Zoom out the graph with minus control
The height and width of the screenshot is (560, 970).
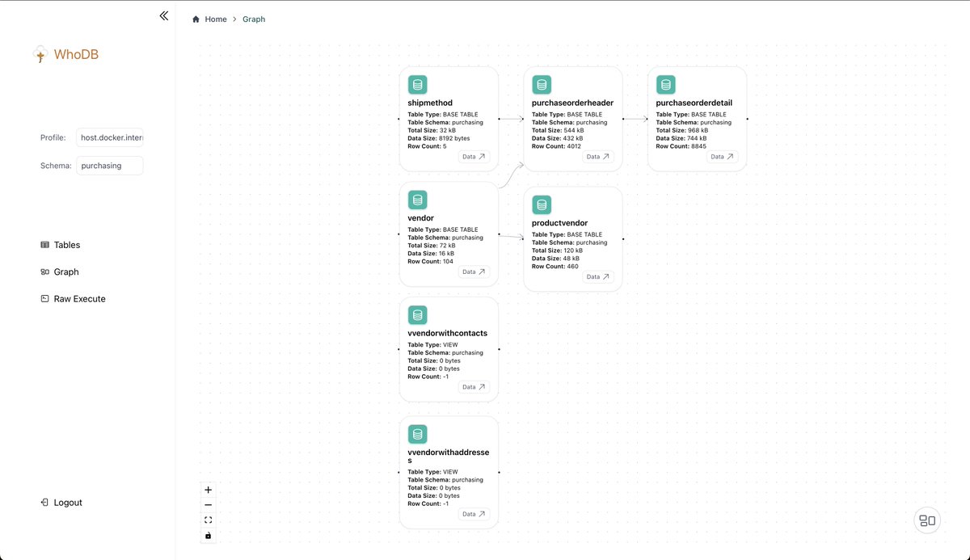pyautogui.click(x=209, y=505)
